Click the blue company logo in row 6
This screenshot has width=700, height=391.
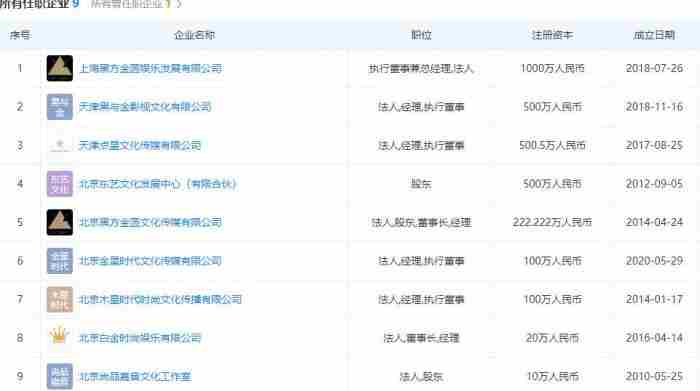[60, 261]
